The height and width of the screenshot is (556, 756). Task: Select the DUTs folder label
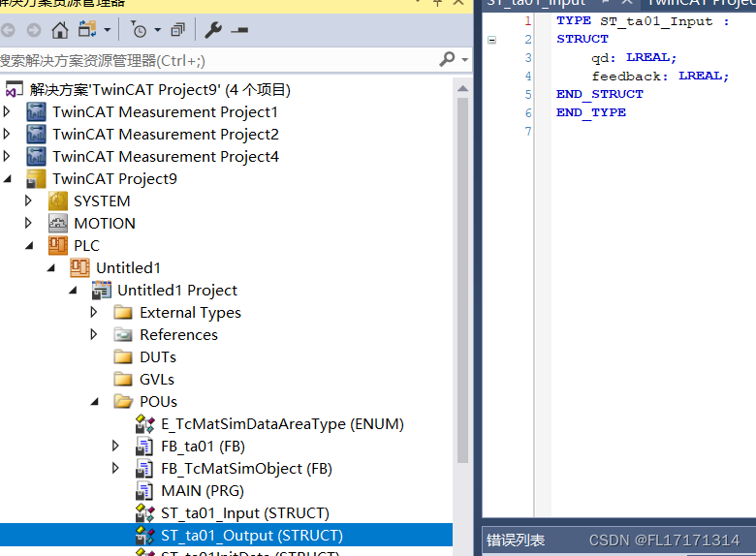pyautogui.click(x=158, y=357)
